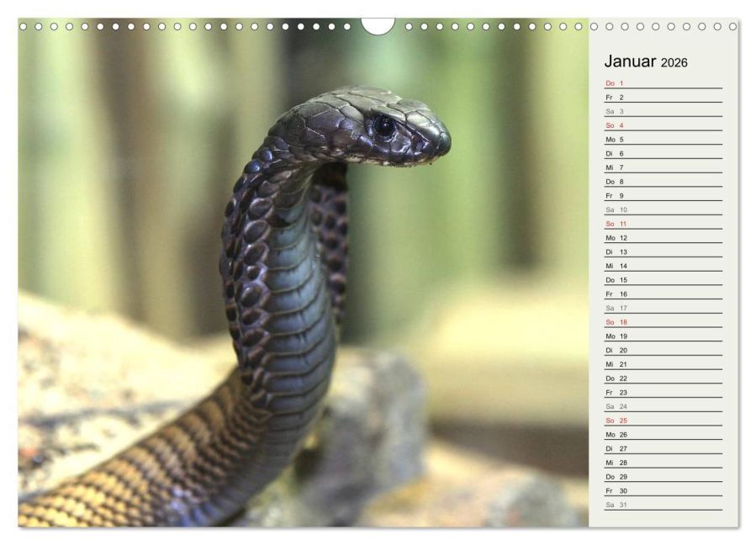This screenshot has height=545, width=756.
Task: Select the Fr 2 date line
Action: click(x=612, y=98)
